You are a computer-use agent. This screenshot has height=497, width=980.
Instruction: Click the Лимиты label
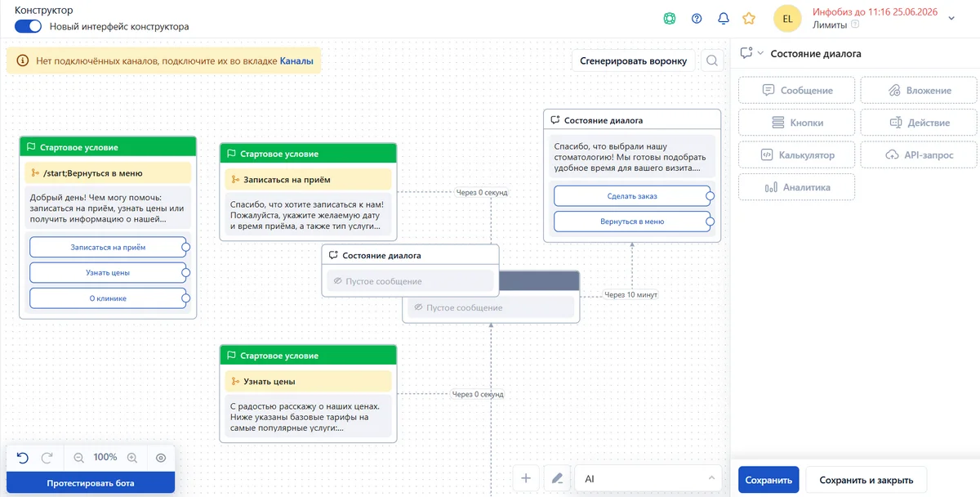pos(830,25)
